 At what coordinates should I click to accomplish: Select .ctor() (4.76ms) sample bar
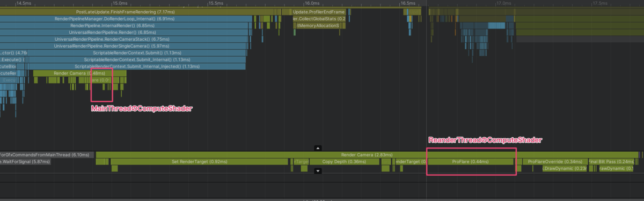pyautogui.click(x=13, y=53)
